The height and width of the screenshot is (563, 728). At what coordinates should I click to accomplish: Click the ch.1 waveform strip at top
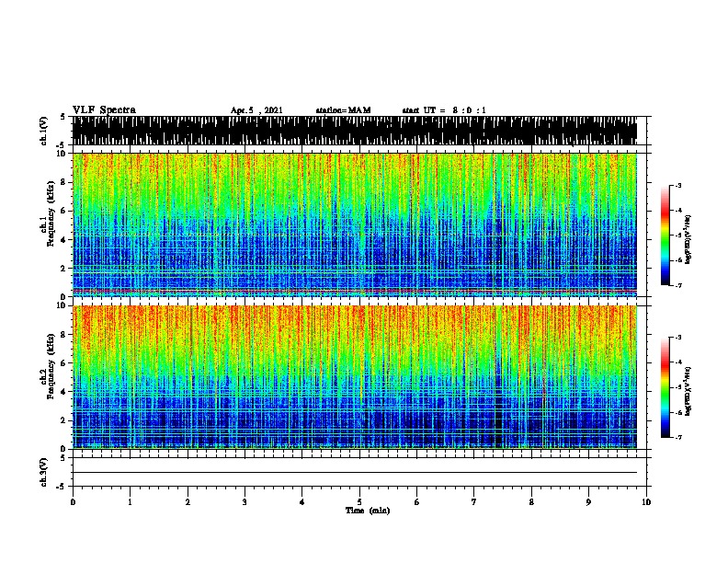pos(355,131)
